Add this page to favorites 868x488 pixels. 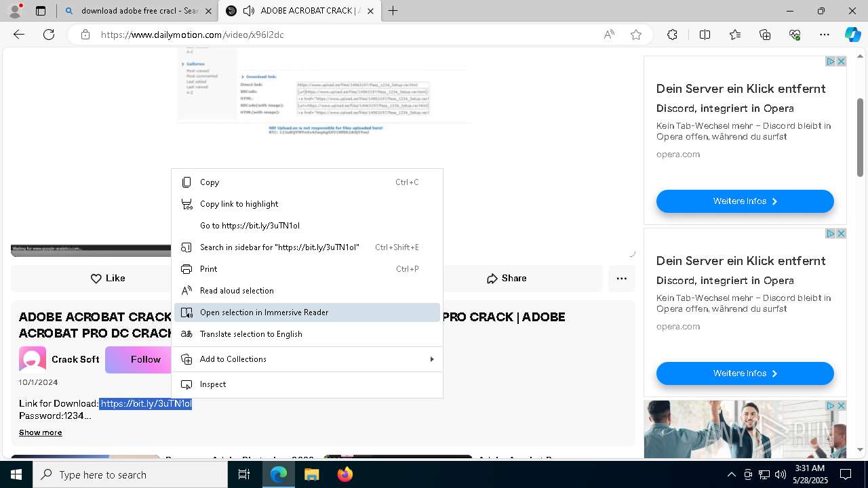coord(635,35)
